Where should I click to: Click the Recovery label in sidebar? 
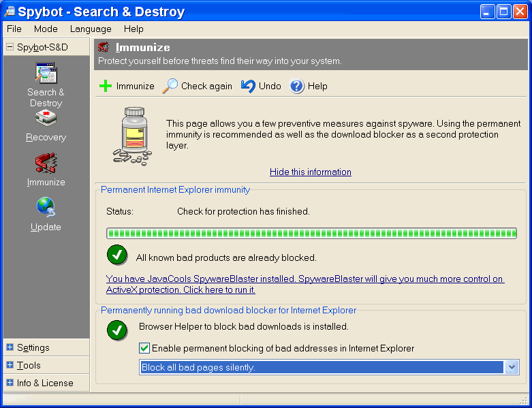point(46,138)
